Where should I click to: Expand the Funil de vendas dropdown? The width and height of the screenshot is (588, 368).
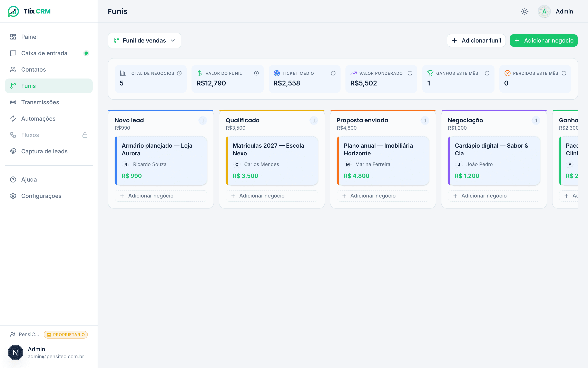[144, 40]
